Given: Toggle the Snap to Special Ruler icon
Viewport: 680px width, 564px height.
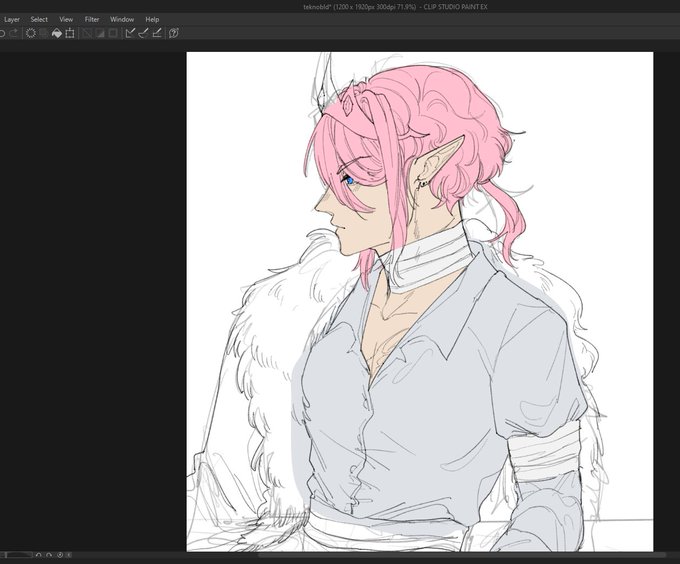Looking at the screenshot, I should point(144,33).
